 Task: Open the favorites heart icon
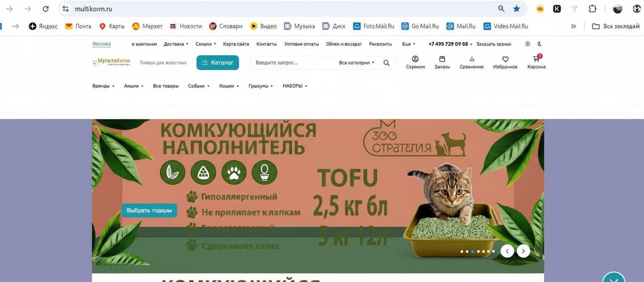[505, 59]
